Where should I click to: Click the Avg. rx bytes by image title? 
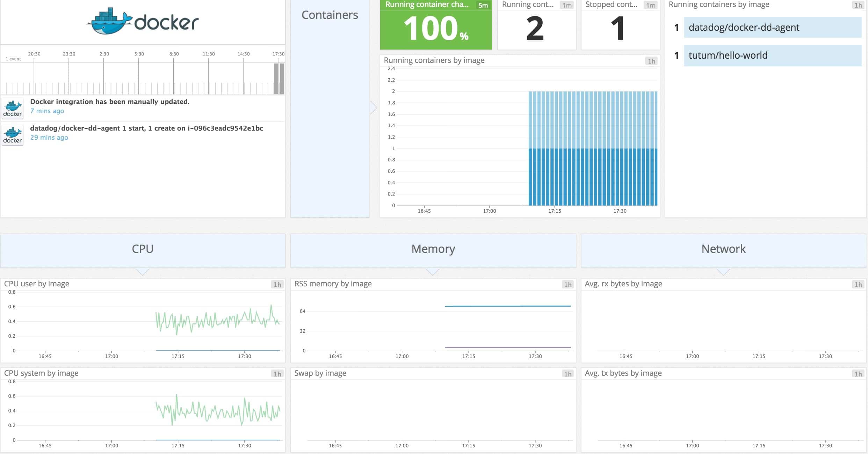point(623,284)
